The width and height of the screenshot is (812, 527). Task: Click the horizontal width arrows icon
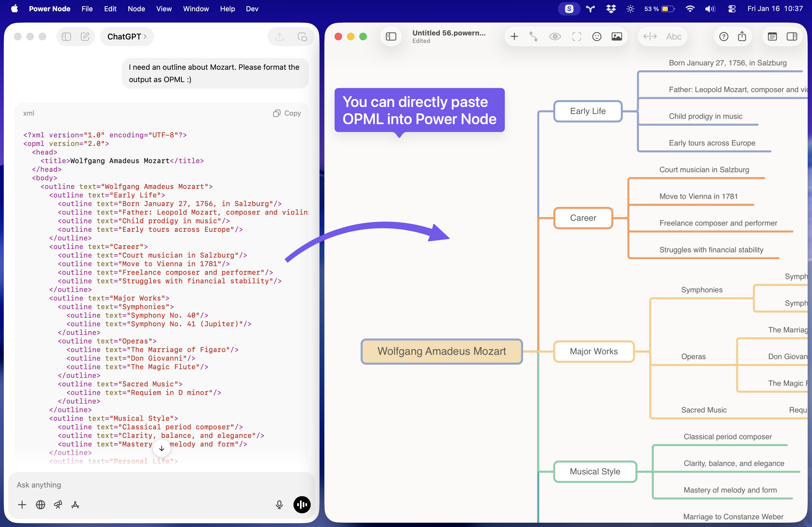[650, 36]
